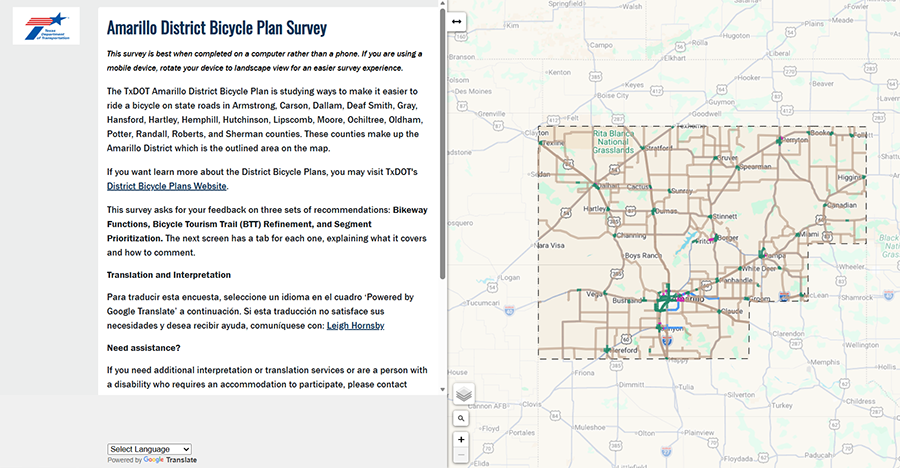This screenshot has width=900, height=468.
Task: Click the TxDOT logo
Action: [46, 26]
